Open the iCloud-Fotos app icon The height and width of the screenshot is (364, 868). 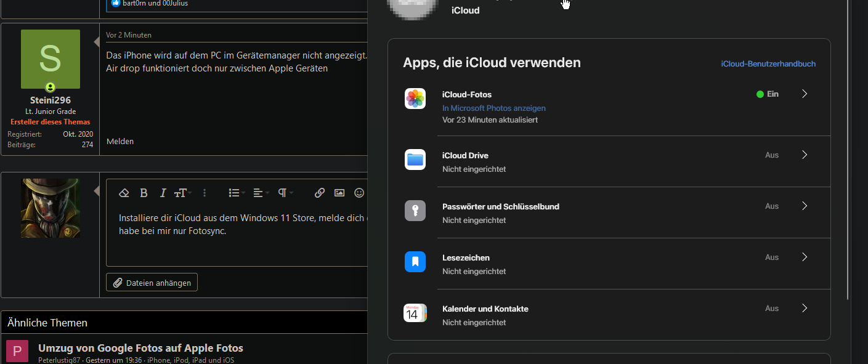click(415, 98)
